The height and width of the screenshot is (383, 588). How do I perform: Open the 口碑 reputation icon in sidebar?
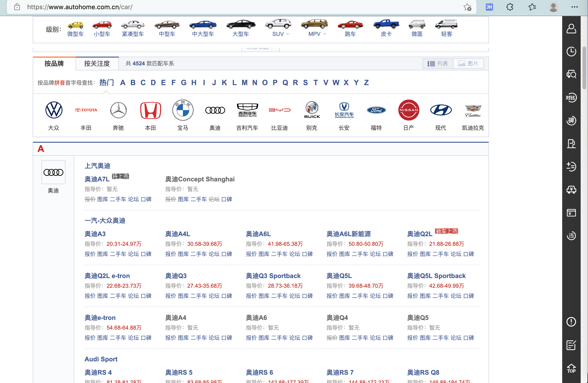(x=571, y=120)
